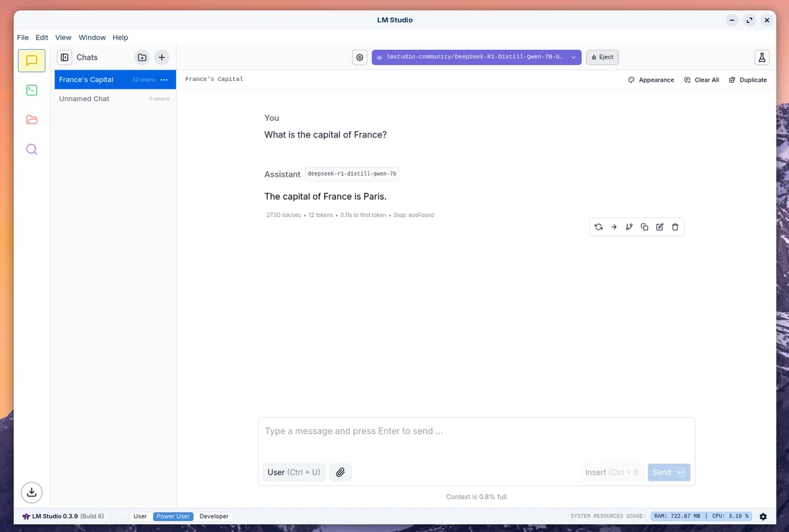Regenerate the assistant response
The width and height of the screenshot is (789, 532).
(x=598, y=227)
